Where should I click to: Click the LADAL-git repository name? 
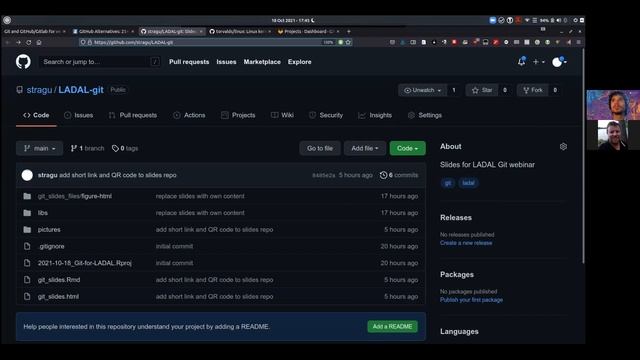click(81, 90)
